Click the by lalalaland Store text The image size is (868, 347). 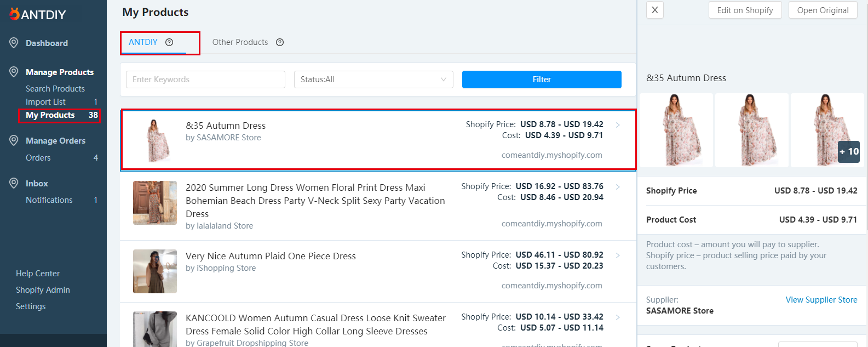coord(220,226)
